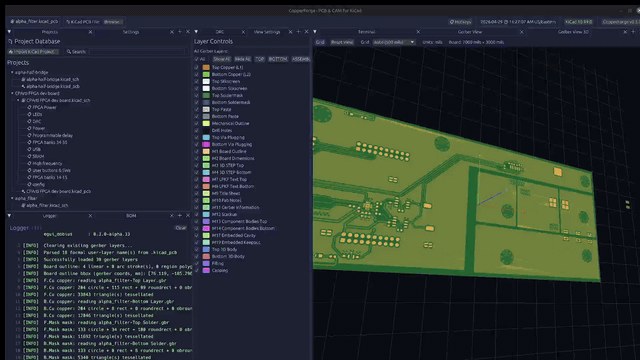The image size is (640, 360).
Task: Toggle the All gerber layers checkbox
Action: tap(197, 59)
